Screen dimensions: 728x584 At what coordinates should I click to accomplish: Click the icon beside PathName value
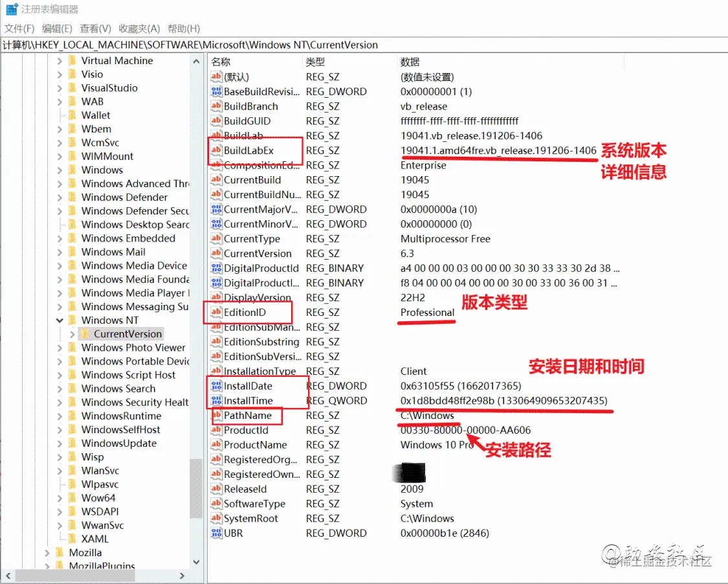coord(217,416)
